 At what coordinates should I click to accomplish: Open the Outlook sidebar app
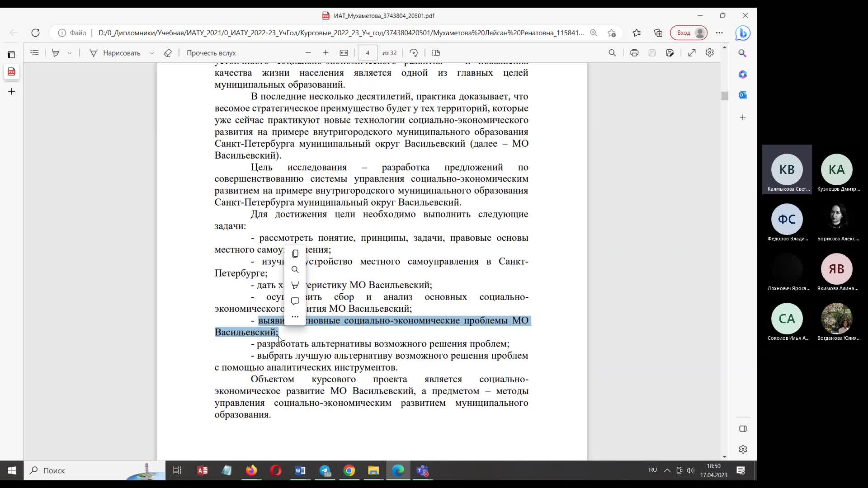click(x=742, y=95)
